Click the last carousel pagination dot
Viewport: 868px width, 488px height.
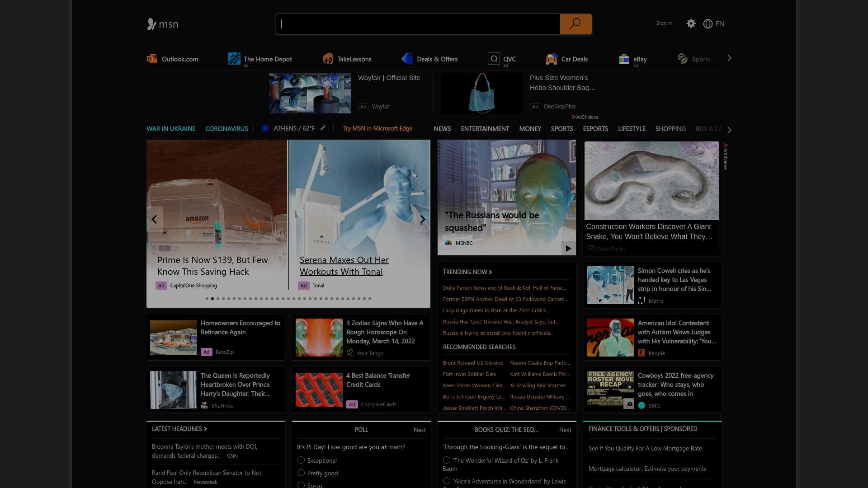click(x=370, y=299)
